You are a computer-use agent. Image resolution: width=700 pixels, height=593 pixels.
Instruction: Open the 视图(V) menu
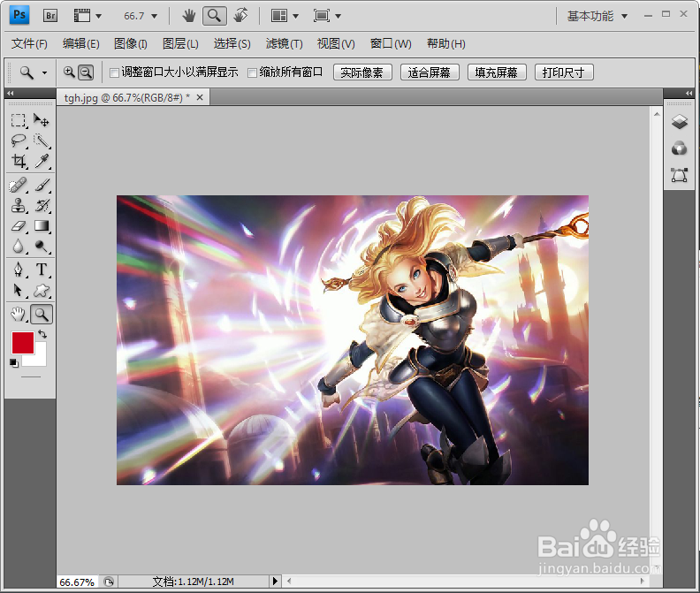(336, 44)
